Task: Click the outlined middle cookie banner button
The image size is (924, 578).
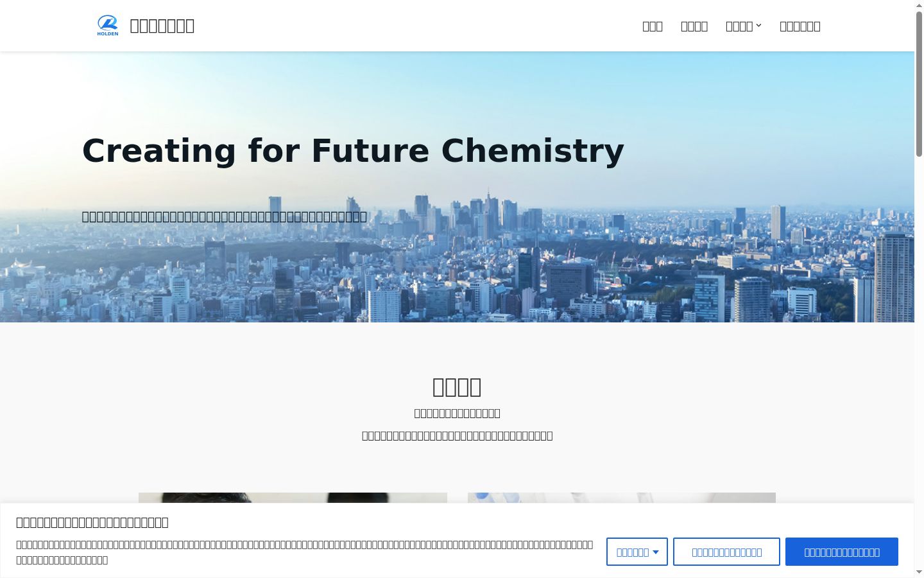Action: point(726,552)
